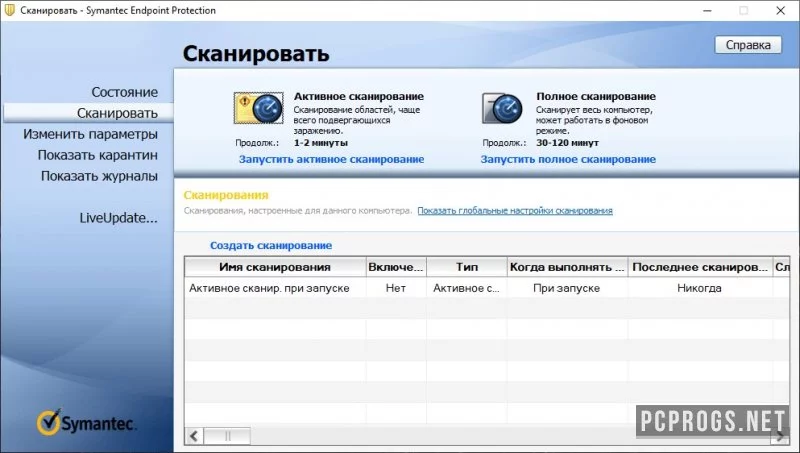The width and height of the screenshot is (800, 453).
Task: Sort by Когда выполнять column header
Action: (567, 267)
